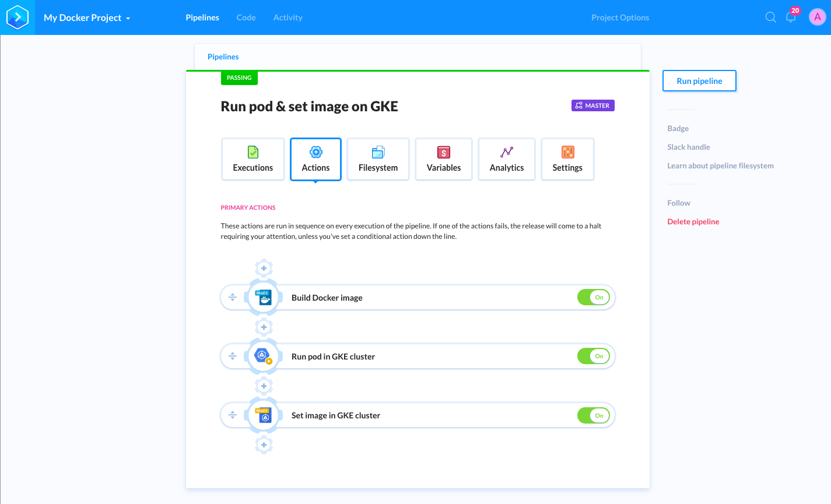This screenshot has height=504, width=831.
Task: Click the Pipelines breadcrumb link
Action: coord(223,57)
